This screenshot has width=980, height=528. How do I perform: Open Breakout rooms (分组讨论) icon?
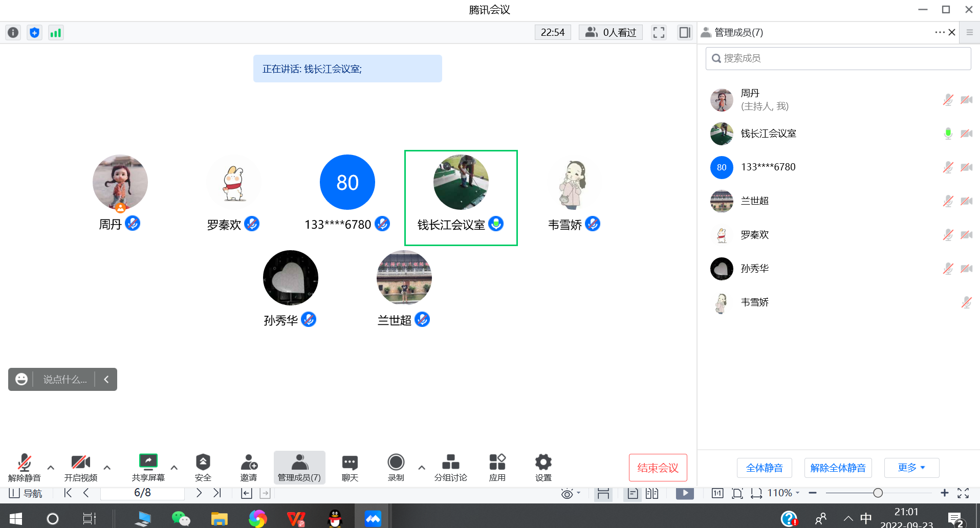click(x=450, y=467)
